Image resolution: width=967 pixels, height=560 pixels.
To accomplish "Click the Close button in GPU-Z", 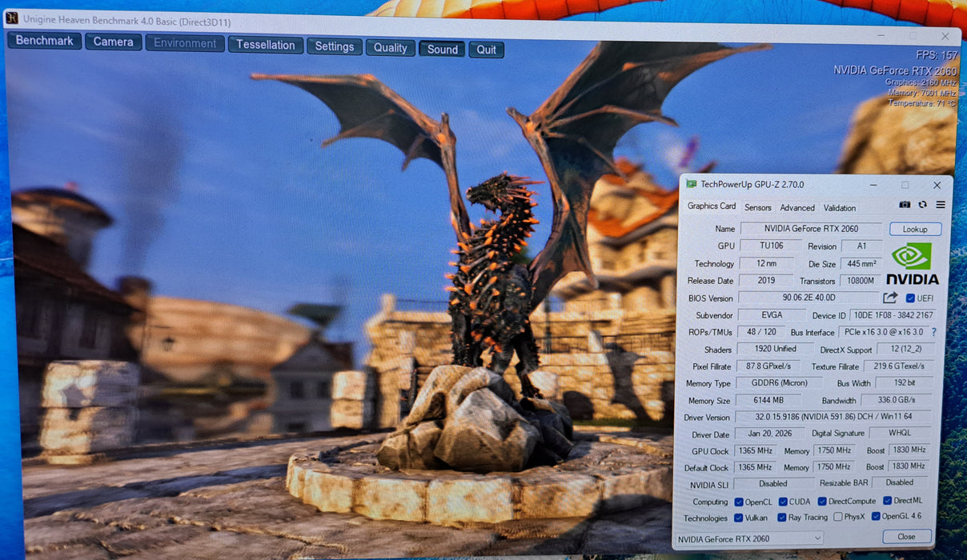I will point(906,537).
